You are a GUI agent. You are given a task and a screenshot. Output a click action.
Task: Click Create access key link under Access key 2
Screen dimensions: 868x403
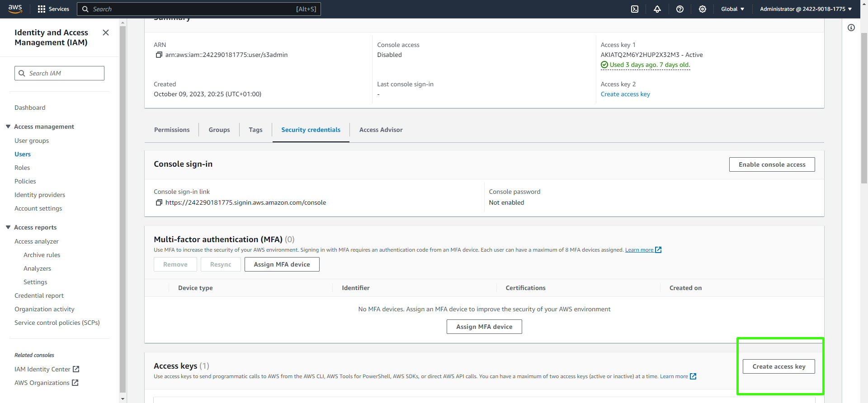[x=625, y=94]
